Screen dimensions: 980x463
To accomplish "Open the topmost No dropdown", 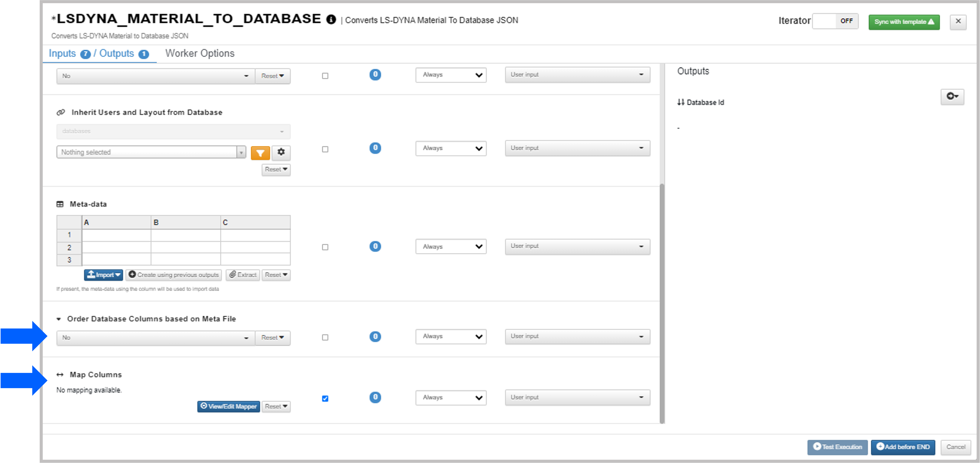I will coord(156,76).
